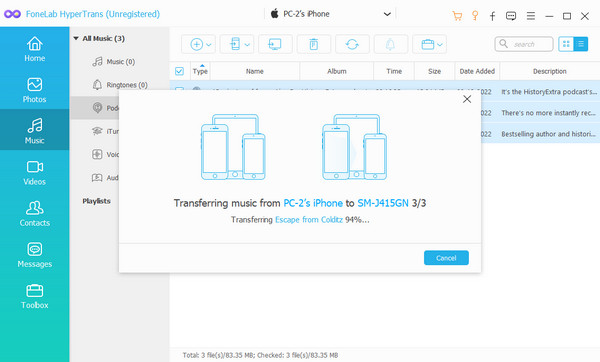Click the ringtone maker bell icon
Image resolution: width=600 pixels, height=362 pixels.
click(x=390, y=44)
